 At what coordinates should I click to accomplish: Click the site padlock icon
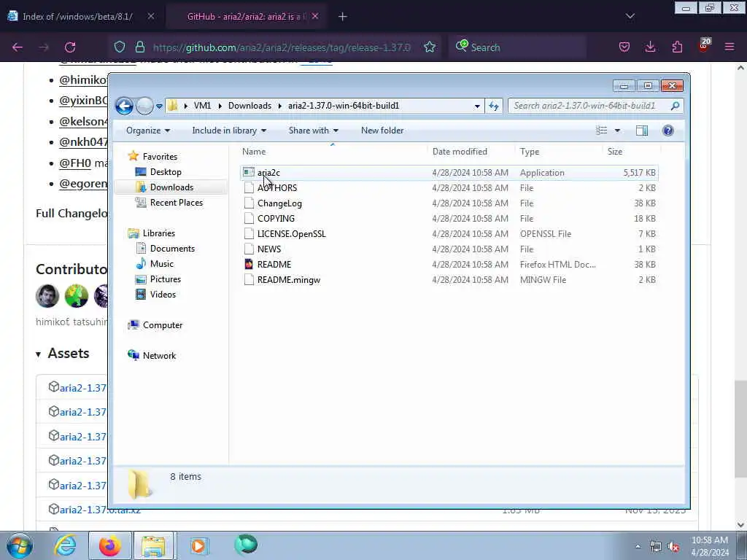click(139, 47)
